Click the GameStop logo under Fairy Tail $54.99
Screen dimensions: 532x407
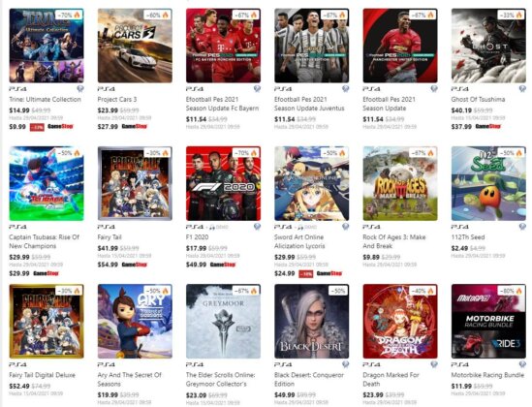(x=135, y=265)
